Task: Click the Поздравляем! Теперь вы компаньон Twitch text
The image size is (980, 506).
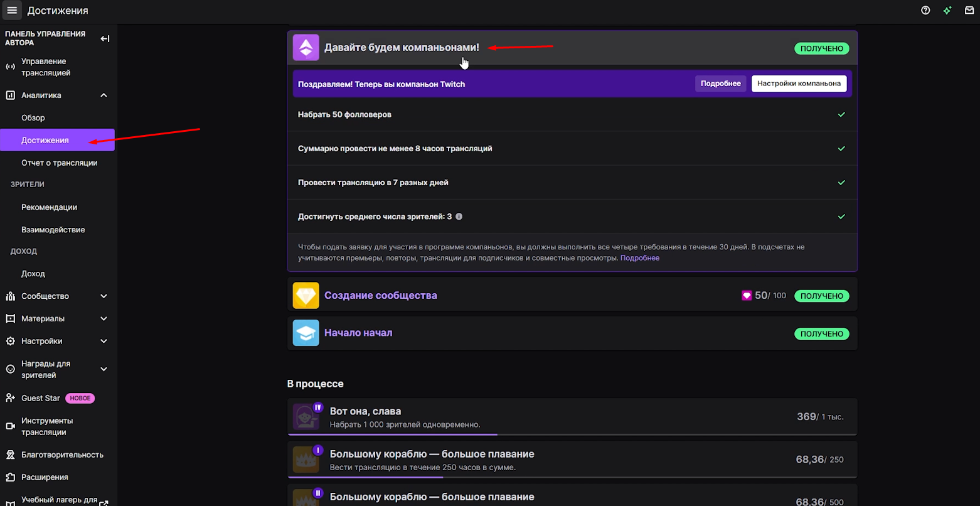Action: (381, 84)
